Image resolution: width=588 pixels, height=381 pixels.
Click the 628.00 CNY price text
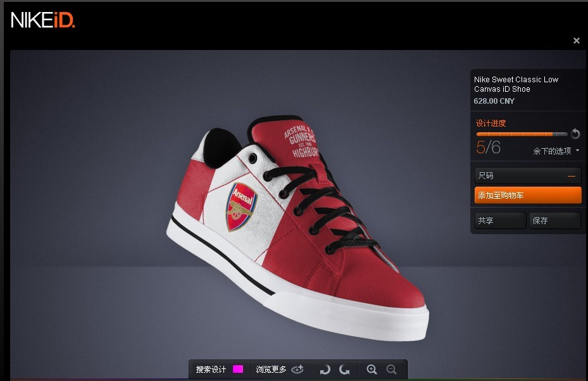pos(494,101)
